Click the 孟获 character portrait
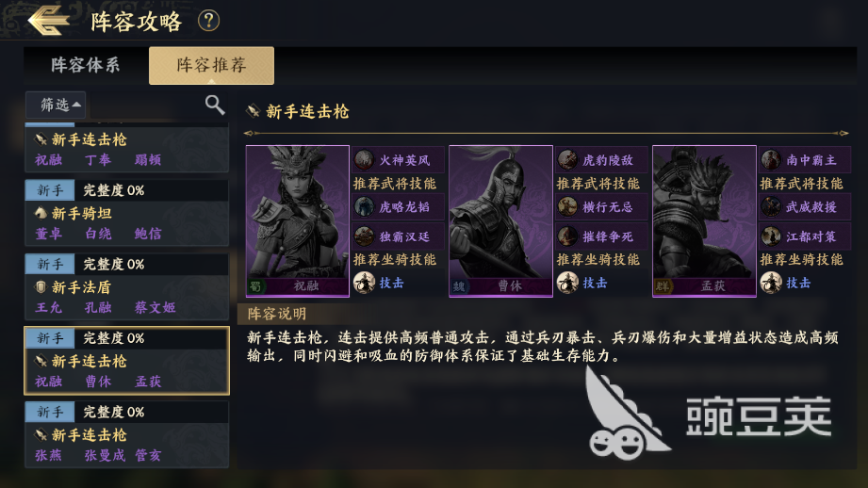 coord(704,220)
